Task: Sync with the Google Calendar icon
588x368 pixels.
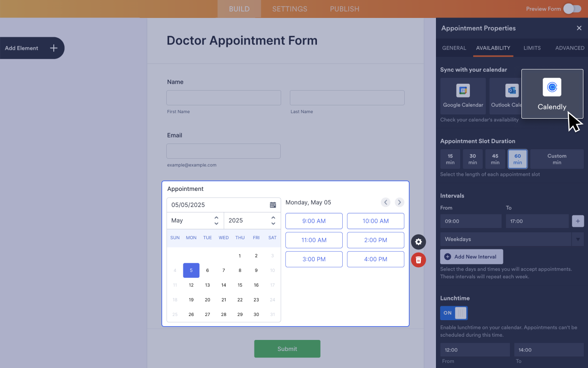Action: [463, 90]
